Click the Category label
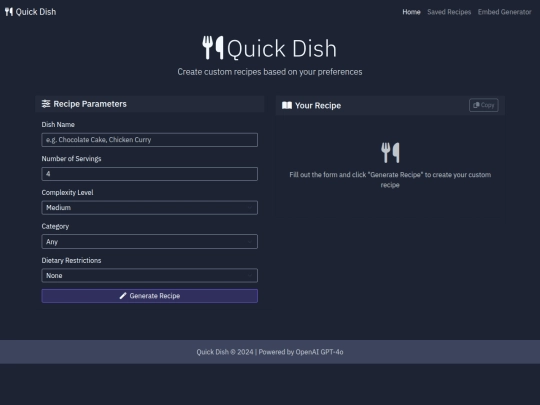Image resolution: width=540 pixels, height=405 pixels. pyautogui.click(x=55, y=226)
